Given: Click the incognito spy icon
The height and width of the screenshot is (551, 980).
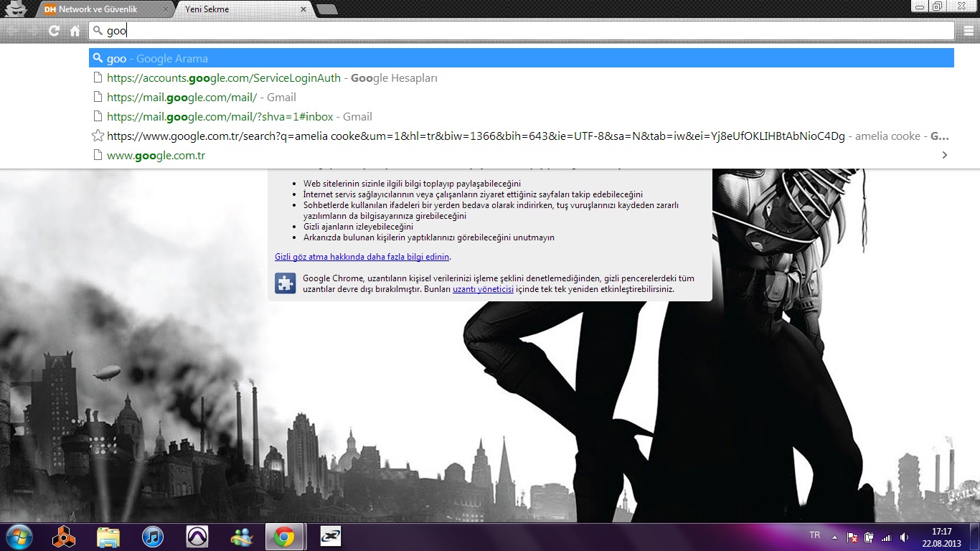Looking at the screenshot, I should [x=16, y=9].
